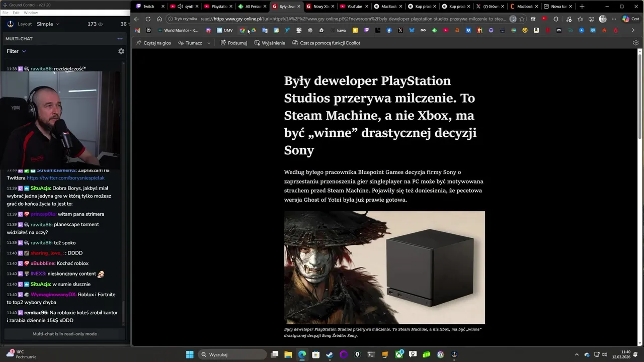Click the taskbar Wyszukaj search box
Viewport: 644px width, 362px height.
tap(232, 354)
